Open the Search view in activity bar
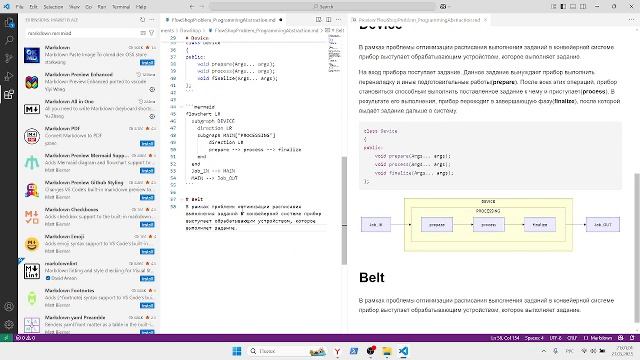 [x=9, y=40]
